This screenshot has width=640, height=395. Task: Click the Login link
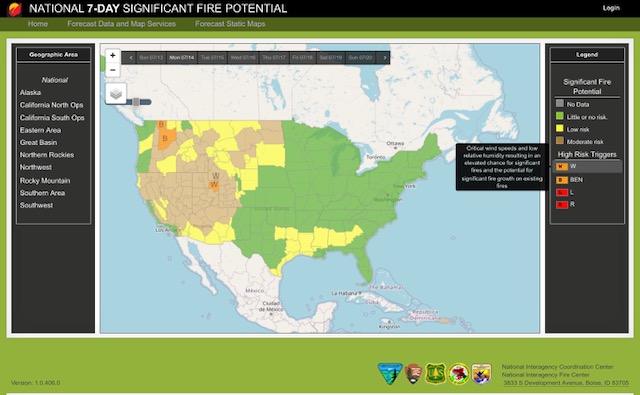(x=611, y=8)
